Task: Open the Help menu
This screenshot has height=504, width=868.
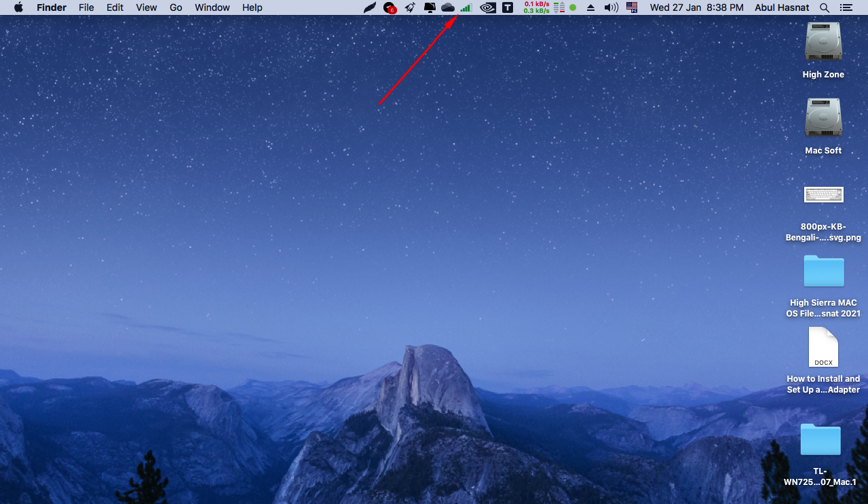Action: (252, 7)
